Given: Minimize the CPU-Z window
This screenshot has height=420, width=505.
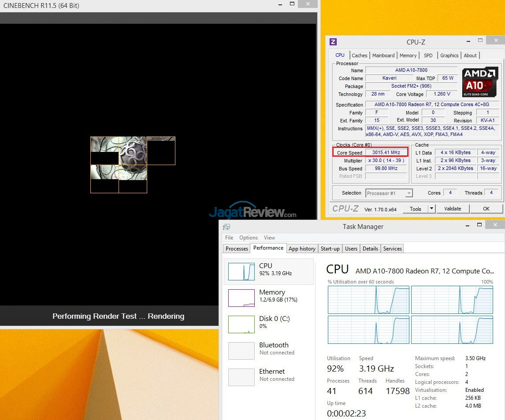Looking at the screenshot, I should tap(468, 41).
